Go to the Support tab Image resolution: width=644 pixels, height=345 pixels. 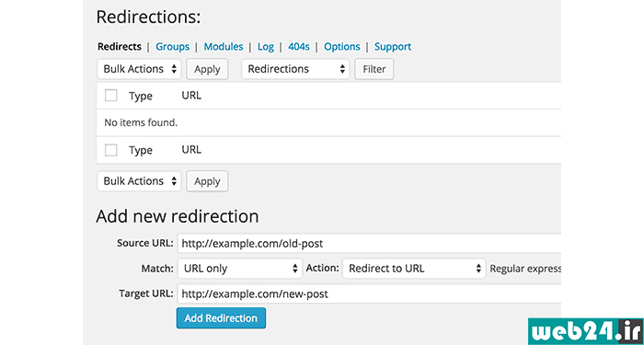coord(393,47)
